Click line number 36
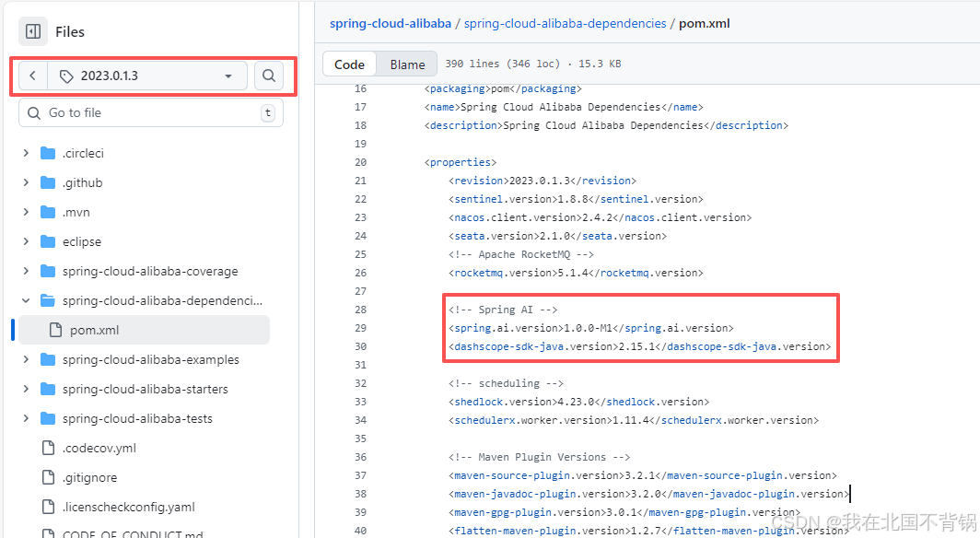980x538 pixels. [x=361, y=457]
